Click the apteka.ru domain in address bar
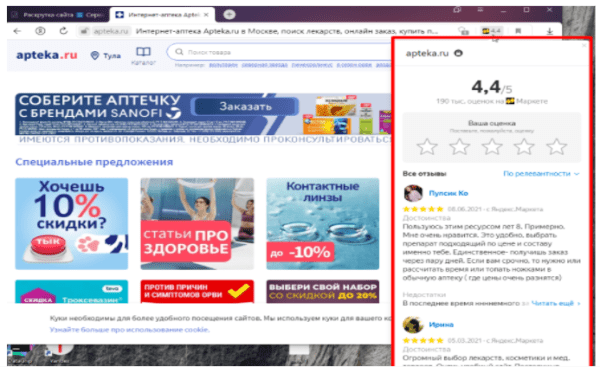This screenshot has width=600, height=367. (110, 31)
